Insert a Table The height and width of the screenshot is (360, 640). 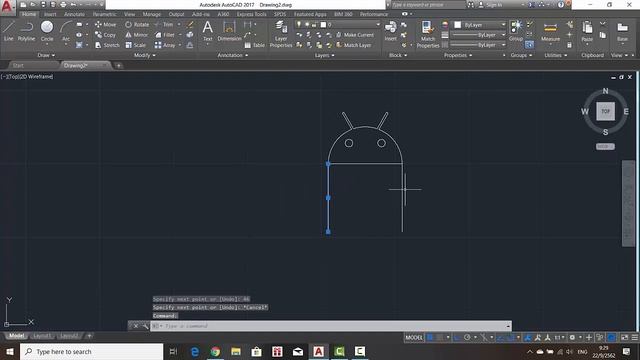[x=255, y=45]
